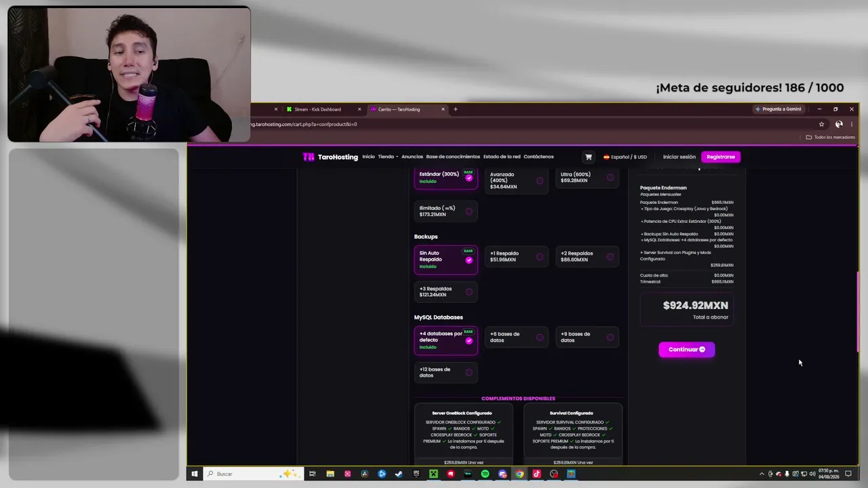
Task: Choose +6 bases de datos option
Action: pos(516,337)
